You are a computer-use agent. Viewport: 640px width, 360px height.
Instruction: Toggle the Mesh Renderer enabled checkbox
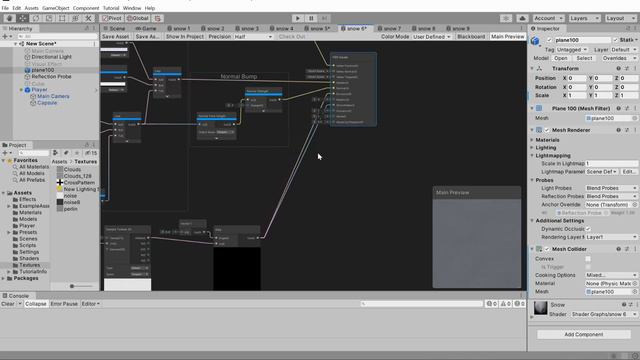point(547,130)
